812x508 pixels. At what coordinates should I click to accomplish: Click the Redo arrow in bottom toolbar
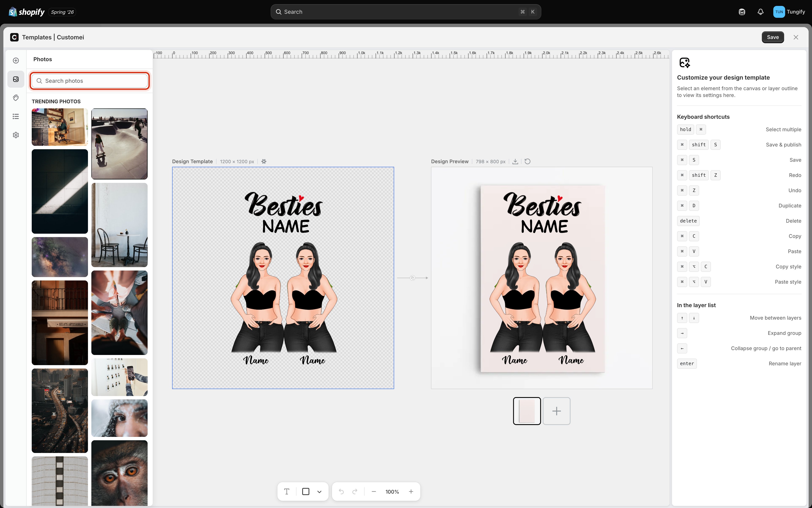click(x=355, y=491)
